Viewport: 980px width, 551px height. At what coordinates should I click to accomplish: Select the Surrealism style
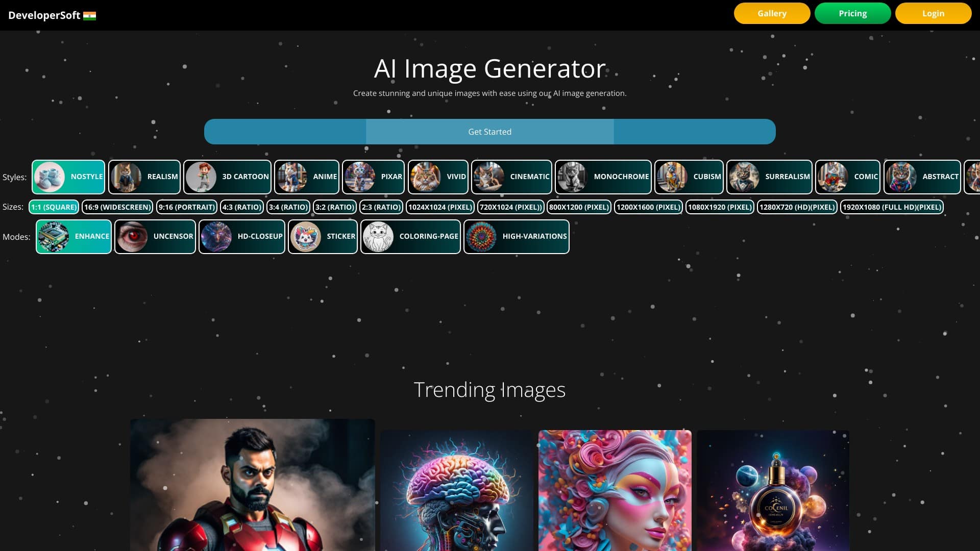(769, 177)
